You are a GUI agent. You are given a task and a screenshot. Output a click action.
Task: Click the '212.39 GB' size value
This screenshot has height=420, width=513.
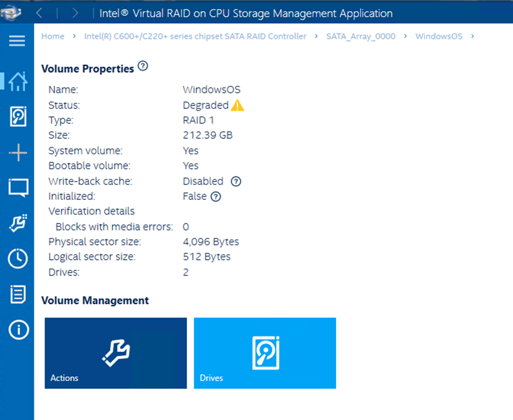coord(208,135)
